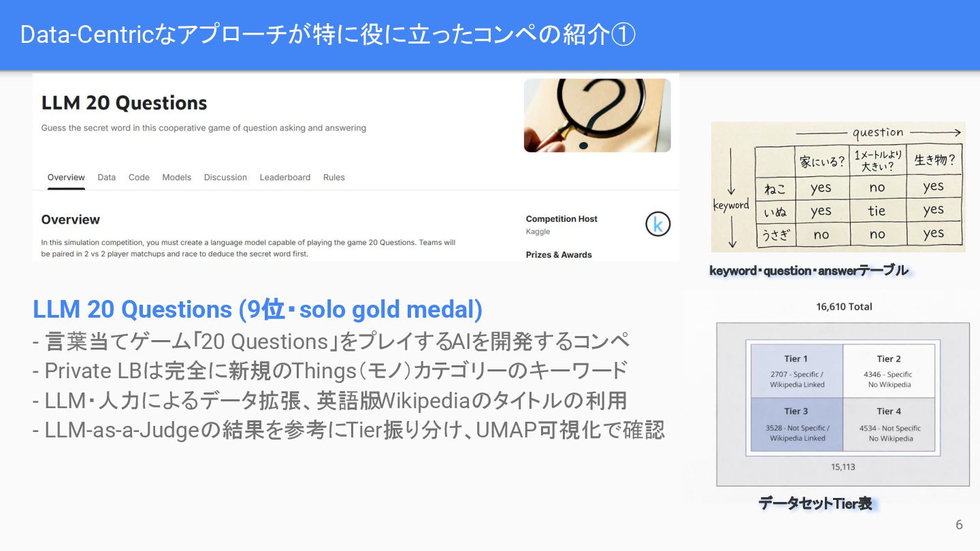Click the handwritten question table image

[x=838, y=187]
